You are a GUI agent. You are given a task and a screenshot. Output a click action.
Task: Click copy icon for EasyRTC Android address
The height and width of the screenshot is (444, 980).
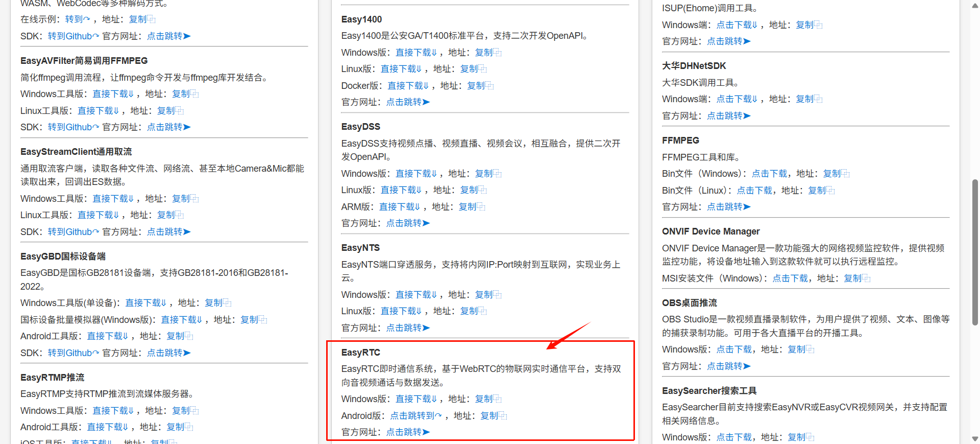coord(503,416)
